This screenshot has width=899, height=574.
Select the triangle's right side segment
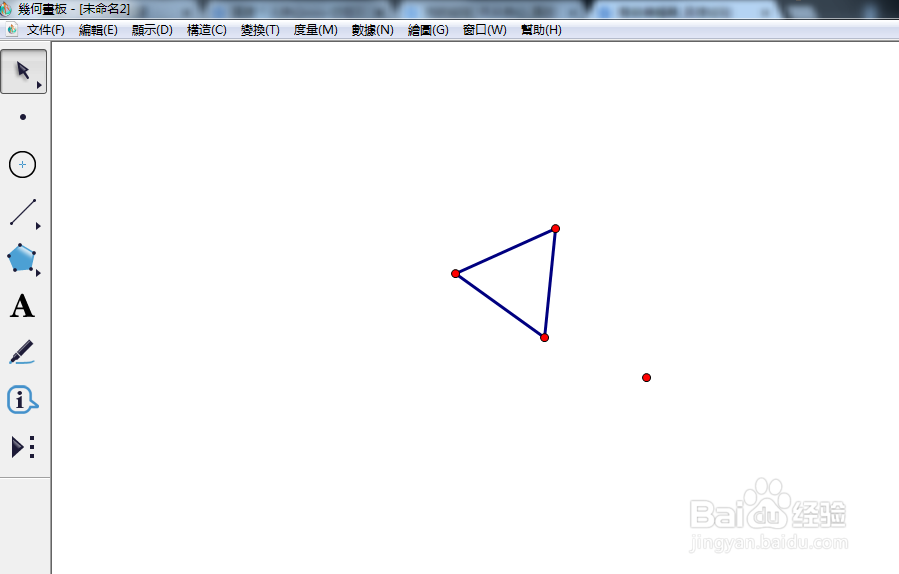click(x=550, y=283)
